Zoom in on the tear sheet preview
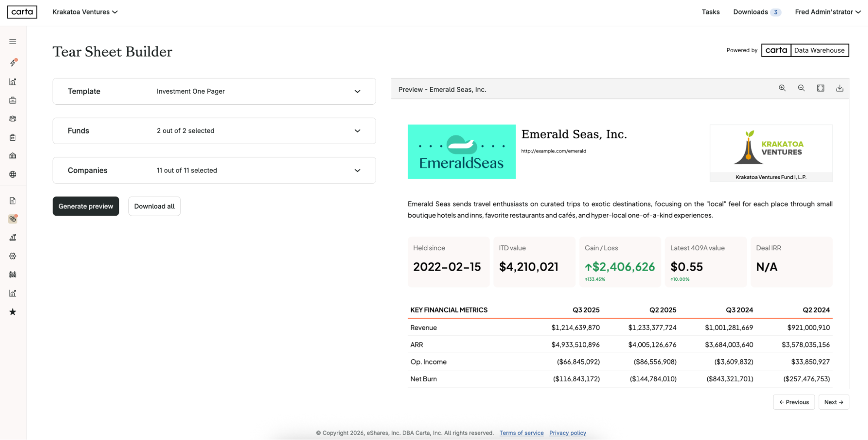The width and height of the screenshot is (868, 440). (782, 88)
